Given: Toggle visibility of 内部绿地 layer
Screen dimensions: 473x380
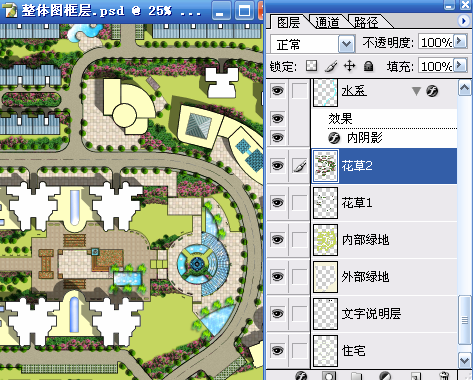Looking at the screenshot, I should click(x=277, y=239).
